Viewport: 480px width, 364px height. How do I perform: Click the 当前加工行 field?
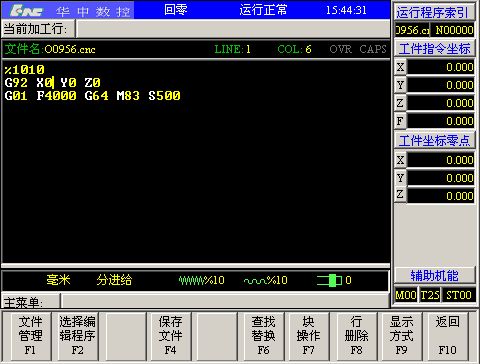tap(233, 29)
